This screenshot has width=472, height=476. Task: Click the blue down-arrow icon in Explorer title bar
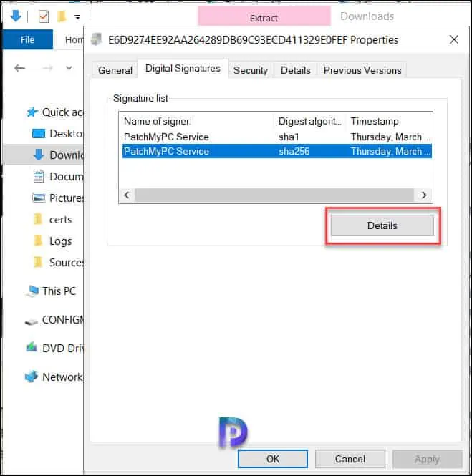pos(16,16)
